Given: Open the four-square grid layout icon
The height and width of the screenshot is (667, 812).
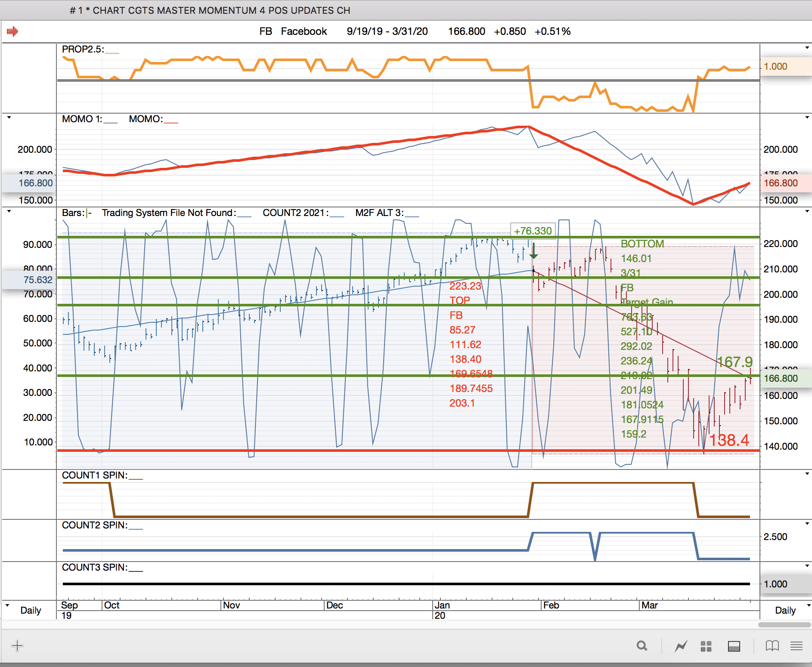Looking at the screenshot, I should point(706,646).
